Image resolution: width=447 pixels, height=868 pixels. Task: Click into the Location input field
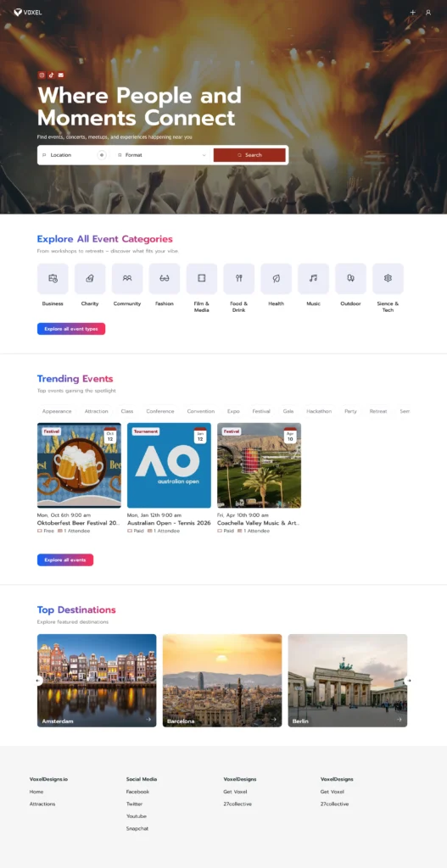click(68, 155)
